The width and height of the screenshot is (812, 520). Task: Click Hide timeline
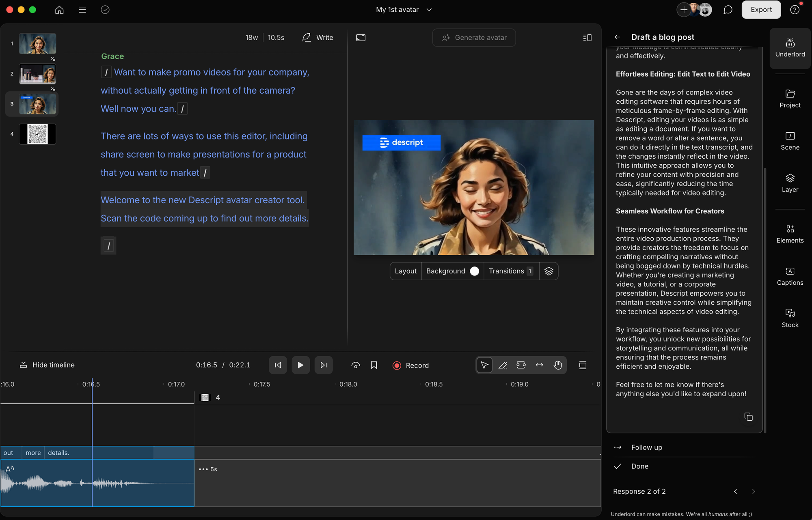click(x=47, y=365)
